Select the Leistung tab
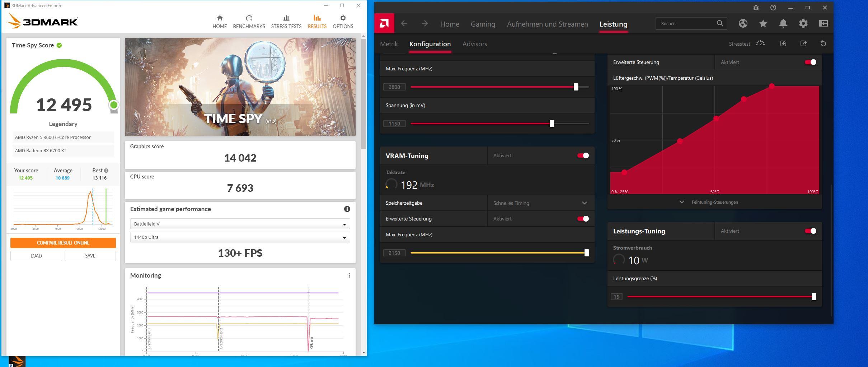This screenshot has height=367, width=868. (614, 24)
